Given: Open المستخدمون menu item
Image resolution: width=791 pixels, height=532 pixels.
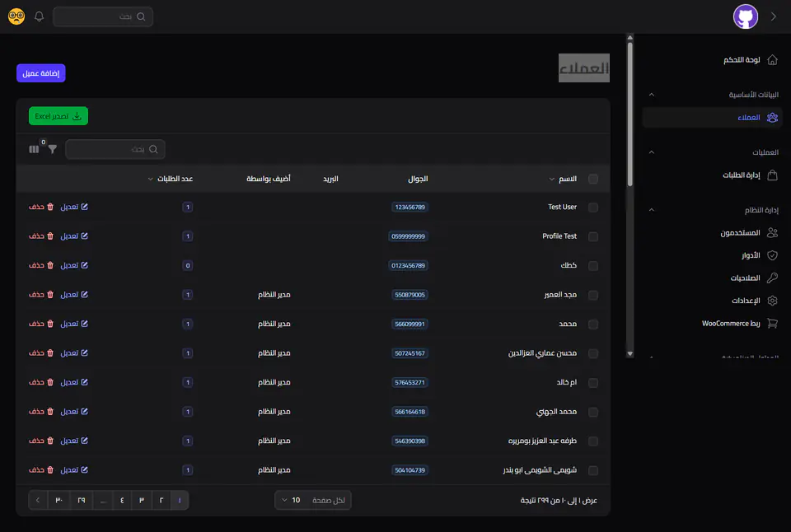Looking at the screenshot, I should [740, 232].
